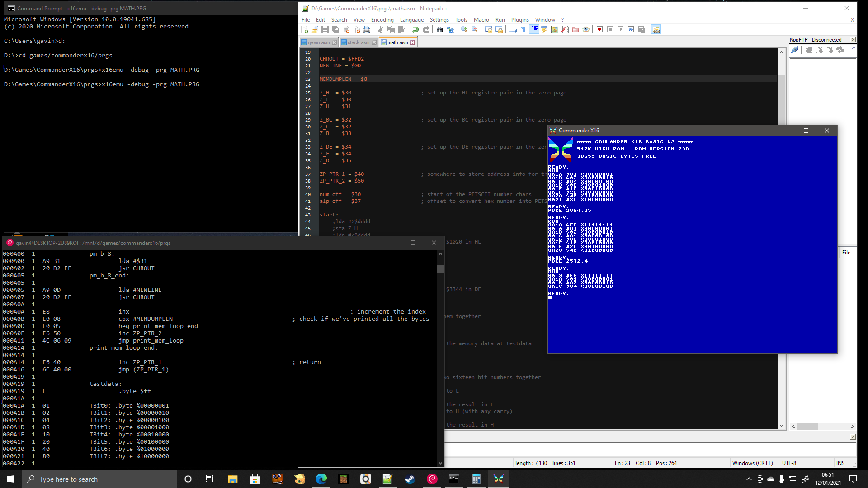Start macro recording with the red dot icon
Image resolution: width=868 pixels, height=488 pixels.
pyautogui.click(x=600, y=29)
